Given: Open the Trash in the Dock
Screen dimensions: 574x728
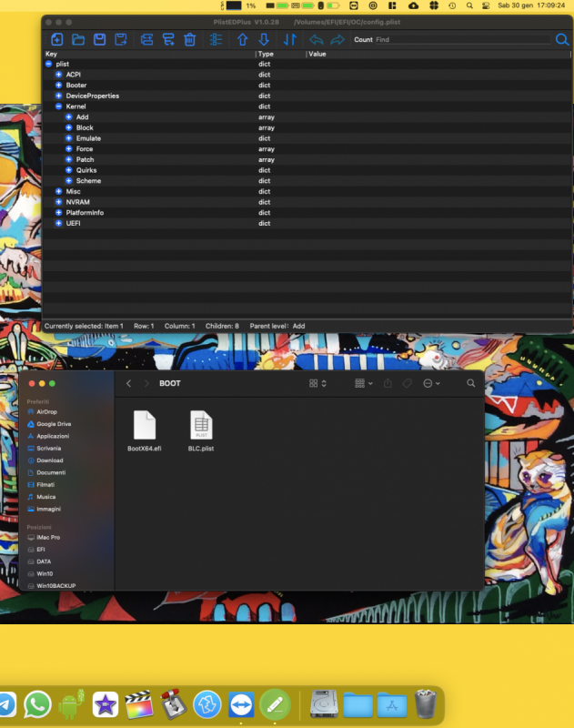Looking at the screenshot, I should tap(426, 703).
